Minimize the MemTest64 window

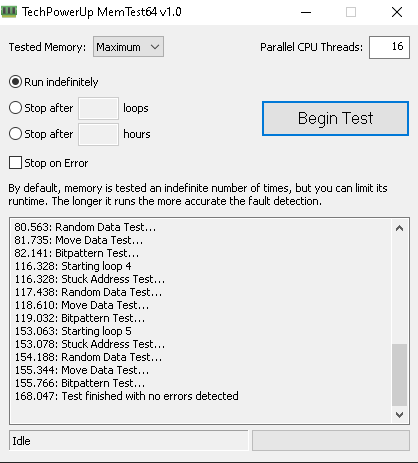point(306,12)
